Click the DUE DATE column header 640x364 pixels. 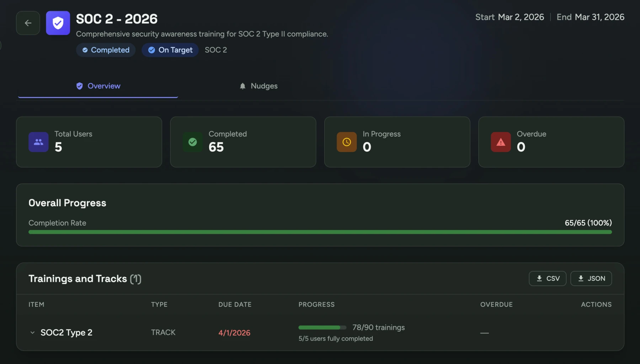[x=235, y=305]
